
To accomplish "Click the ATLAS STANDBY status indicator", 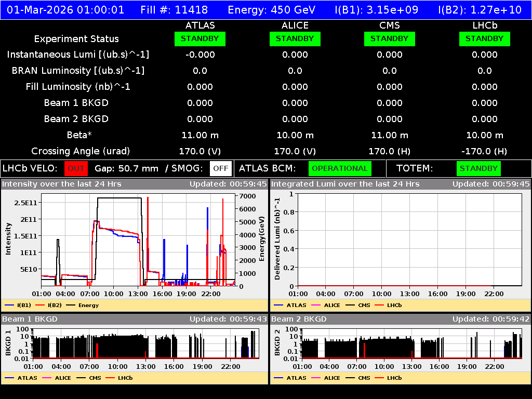I will [199, 38].
